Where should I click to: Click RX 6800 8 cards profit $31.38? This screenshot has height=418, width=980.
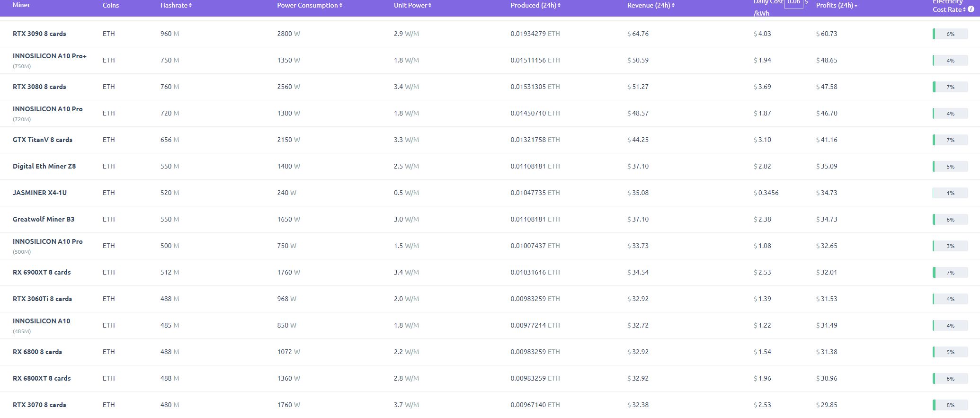point(827,352)
